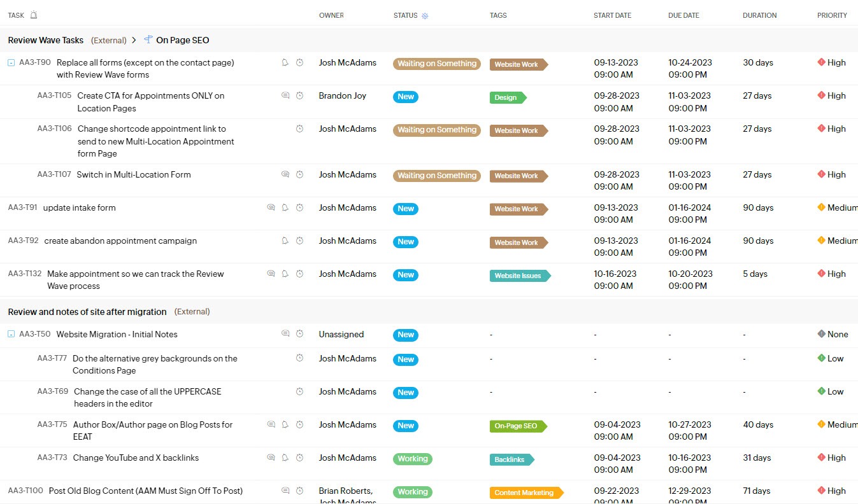The width and height of the screenshot is (858, 504).
Task: Click the timer icon for task AA3-T106
Action: pos(299,129)
